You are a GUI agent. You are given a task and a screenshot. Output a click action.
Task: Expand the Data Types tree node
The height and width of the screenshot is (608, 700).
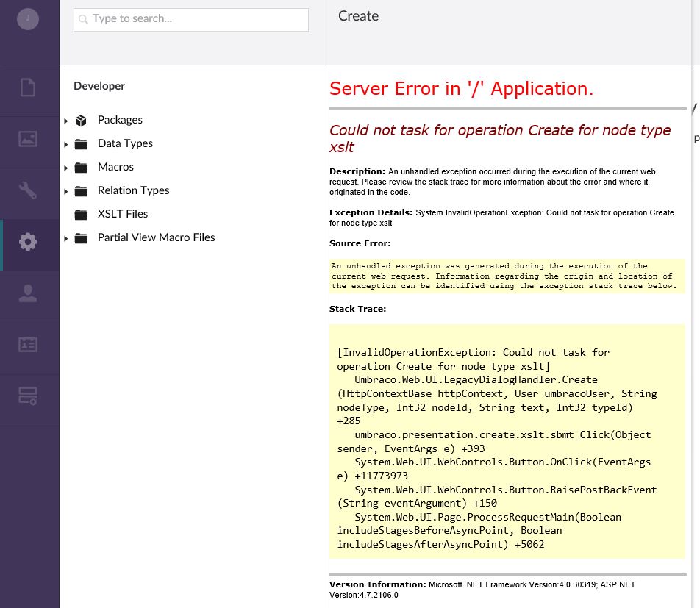tap(65, 145)
